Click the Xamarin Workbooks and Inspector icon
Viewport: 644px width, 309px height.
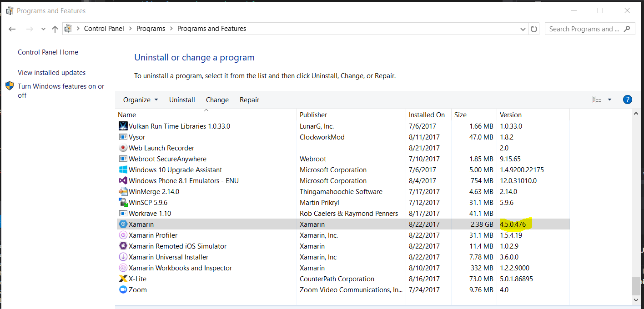(x=123, y=268)
